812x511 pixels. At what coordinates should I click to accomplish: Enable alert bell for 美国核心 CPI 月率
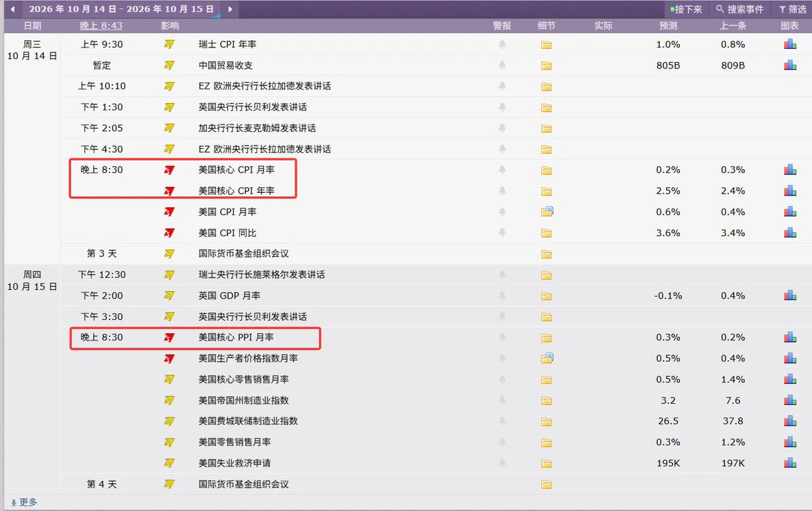pyautogui.click(x=503, y=170)
